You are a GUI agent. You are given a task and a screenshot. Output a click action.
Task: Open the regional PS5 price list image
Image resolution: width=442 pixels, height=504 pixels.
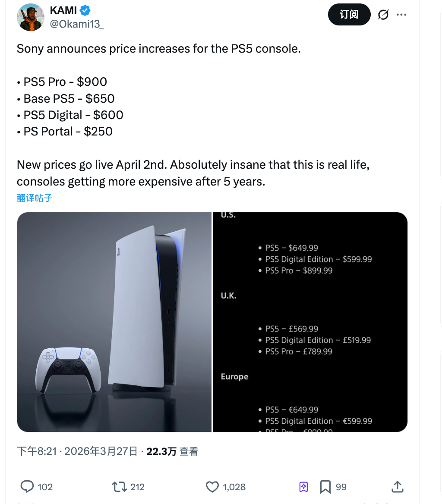click(310, 322)
